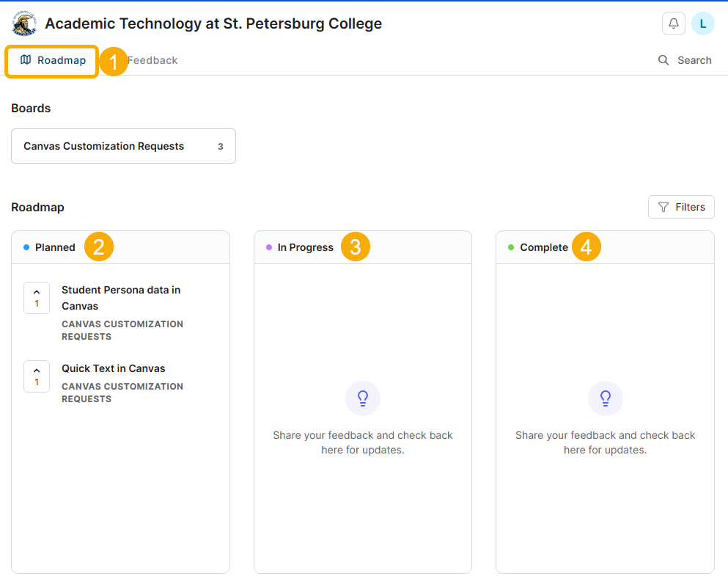Image resolution: width=728 pixels, height=587 pixels.
Task: Click the search magnifier icon
Action: click(x=663, y=60)
